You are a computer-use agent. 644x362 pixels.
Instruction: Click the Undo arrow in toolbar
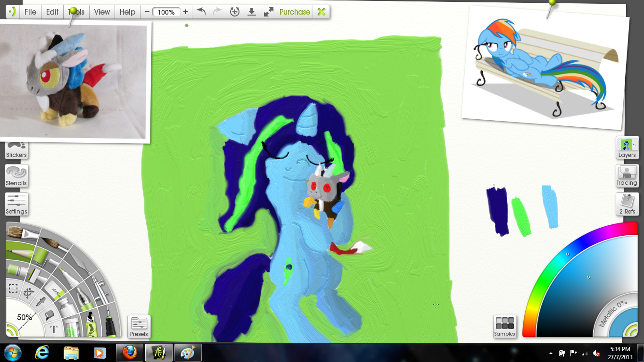(201, 12)
